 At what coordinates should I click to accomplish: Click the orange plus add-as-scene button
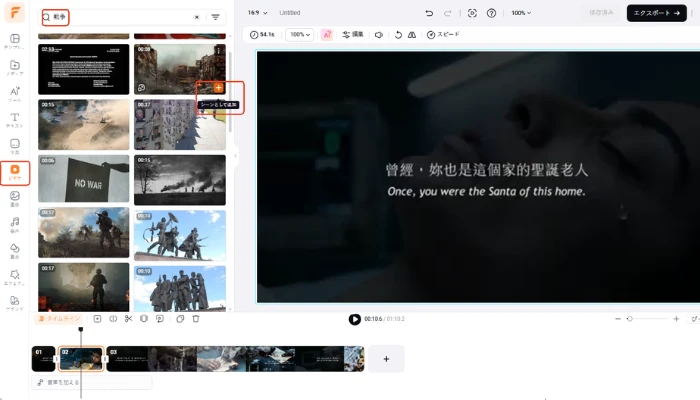pos(218,88)
